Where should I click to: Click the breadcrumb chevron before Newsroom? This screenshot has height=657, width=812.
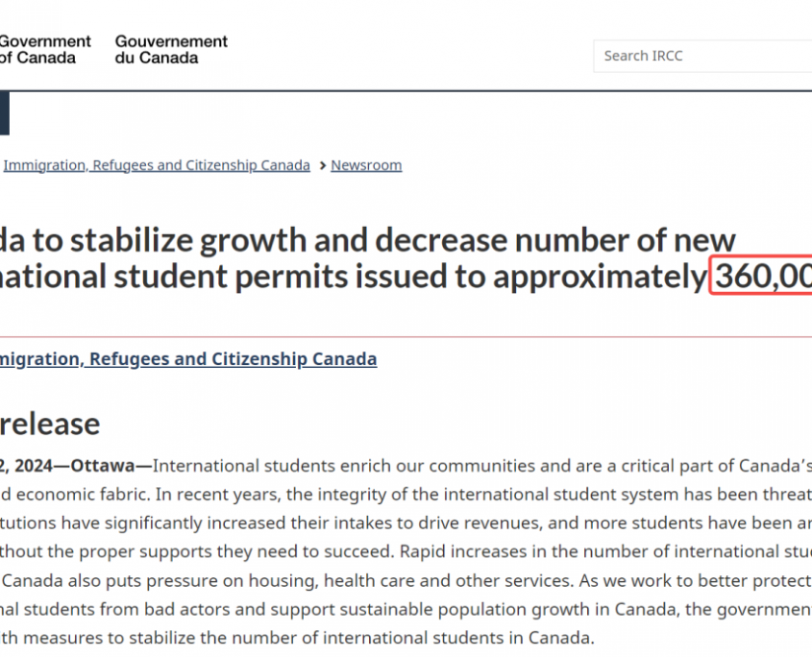pos(323,165)
